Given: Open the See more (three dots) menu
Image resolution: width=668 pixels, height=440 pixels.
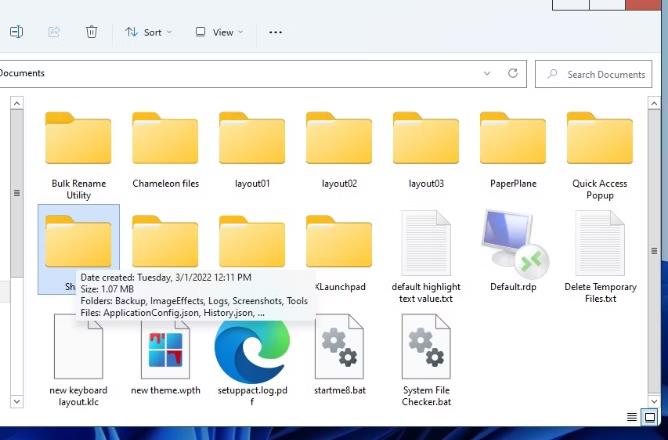Looking at the screenshot, I should tap(276, 32).
